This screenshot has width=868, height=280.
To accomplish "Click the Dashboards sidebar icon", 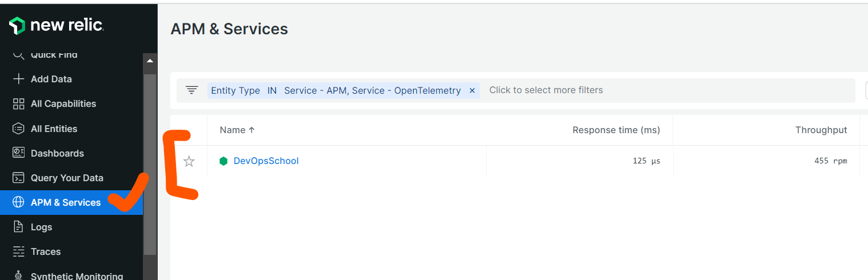I will (19, 153).
